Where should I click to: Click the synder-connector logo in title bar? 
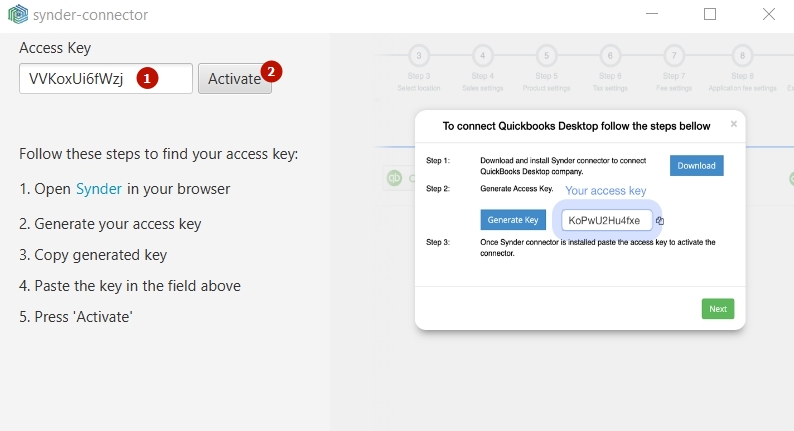18,14
